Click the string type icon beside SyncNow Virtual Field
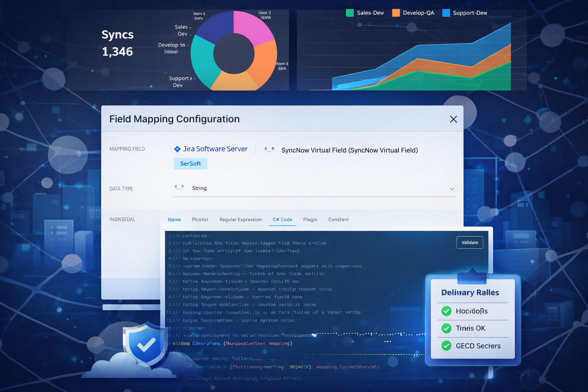The height and width of the screenshot is (392, 588). (x=269, y=150)
